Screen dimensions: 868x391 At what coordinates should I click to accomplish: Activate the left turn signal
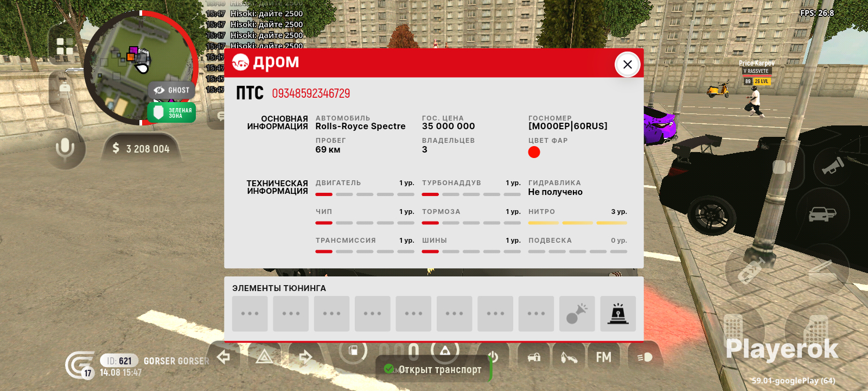pyautogui.click(x=224, y=357)
